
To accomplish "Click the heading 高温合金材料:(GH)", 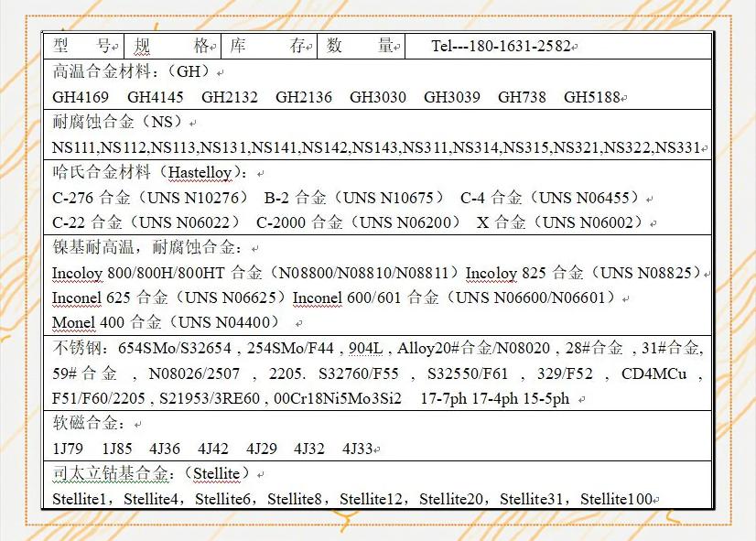I will 132,71.
